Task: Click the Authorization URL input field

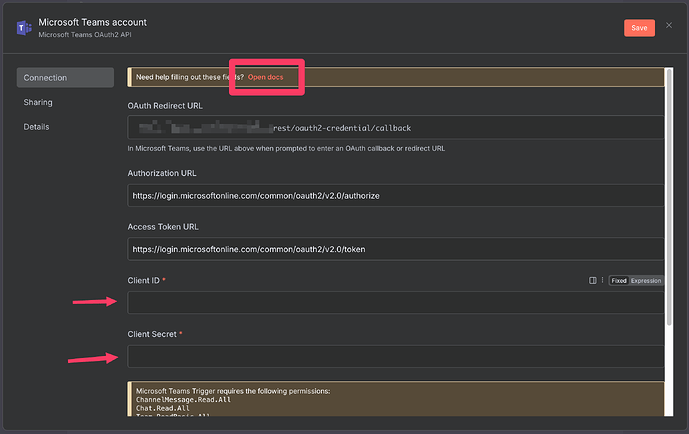Action: pos(395,195)
